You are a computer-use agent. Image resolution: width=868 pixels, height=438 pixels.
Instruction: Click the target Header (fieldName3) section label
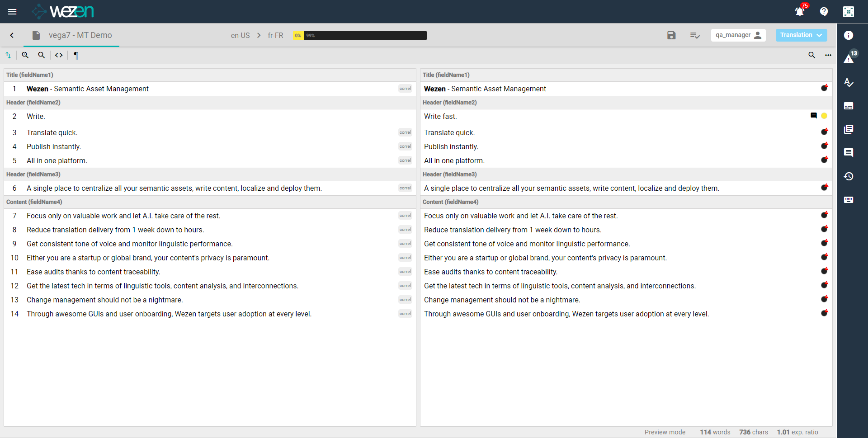(x=449, y=174)
